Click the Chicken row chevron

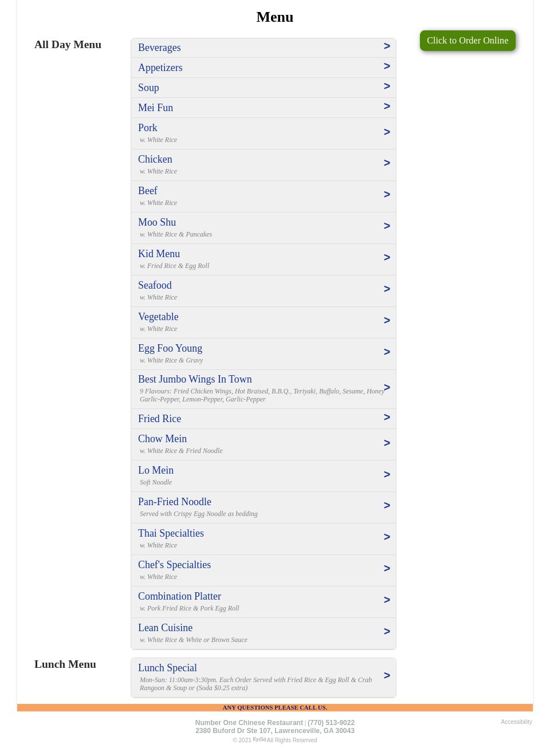pos(387,163)
